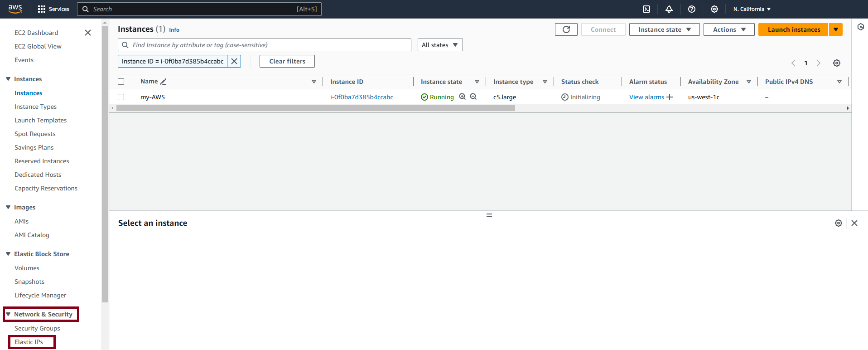Viewport: 868px width, 350px height.
Task: Collapse the Elastic Block Store section
Action: point(8,254)
